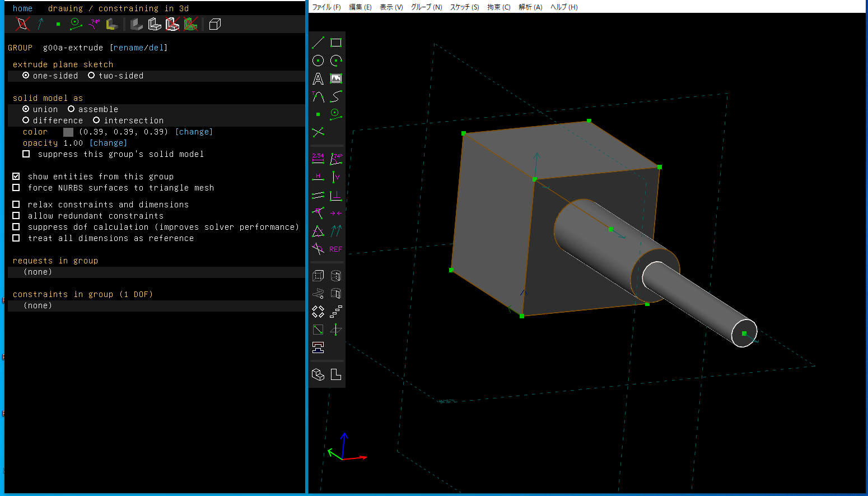Toggle the REF reference dimension tool

coord(336,249)
